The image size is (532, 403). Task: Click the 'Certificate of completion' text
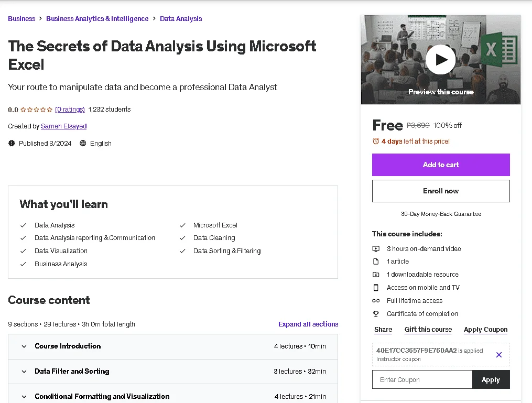(422, 314)
